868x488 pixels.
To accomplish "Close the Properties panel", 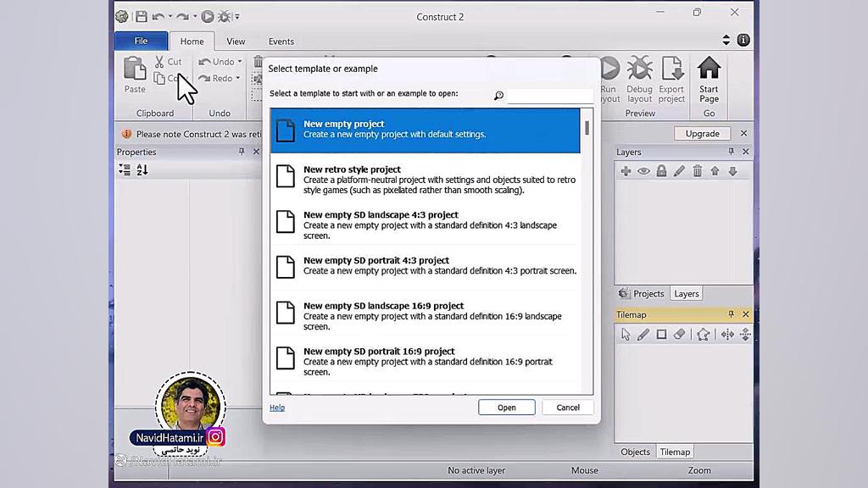I will point(256,152).
